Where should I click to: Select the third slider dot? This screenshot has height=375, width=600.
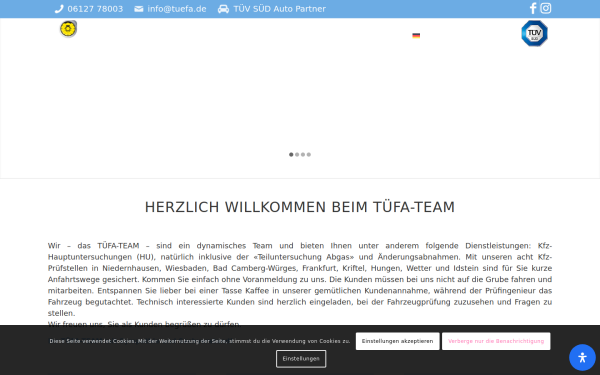[303, 155]
